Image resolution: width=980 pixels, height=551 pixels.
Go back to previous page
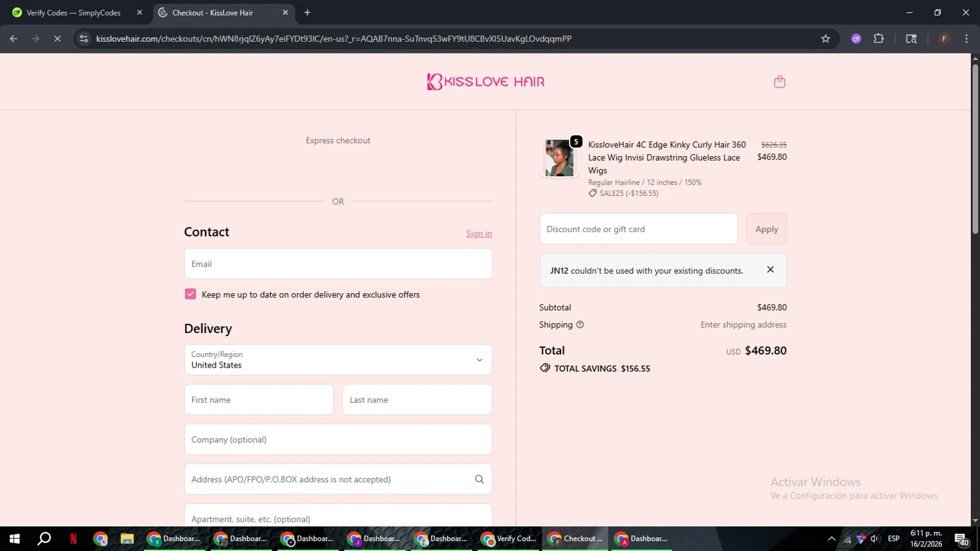(14, 39)
